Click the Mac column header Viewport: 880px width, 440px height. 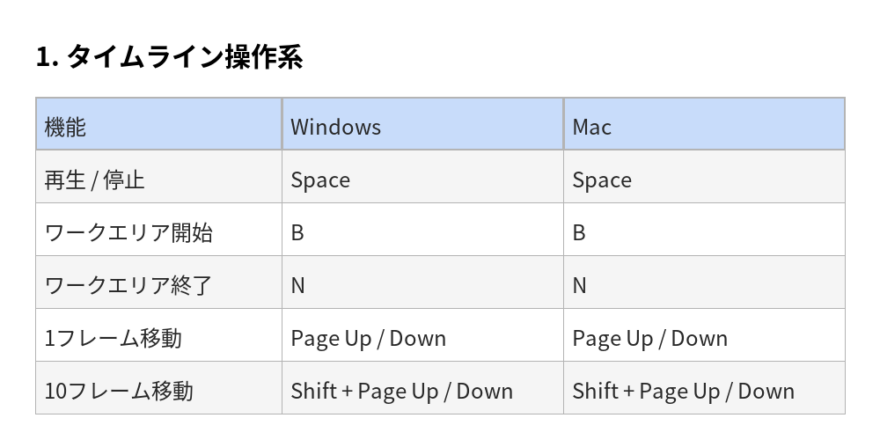[592, 127]
